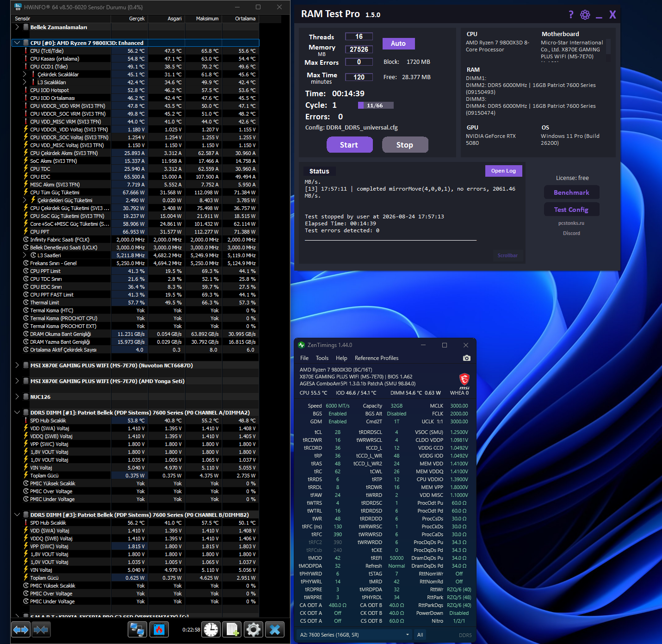Take a ZenTimings screenshot with camera icon
This screenshot has height=644, width=662.
[x=466, y=358]
